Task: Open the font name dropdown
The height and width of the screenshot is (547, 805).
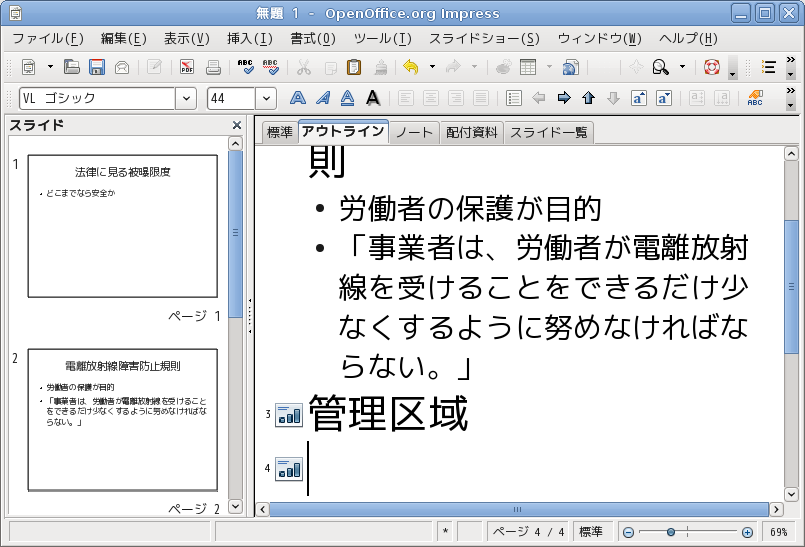Action: click(186, 98)
